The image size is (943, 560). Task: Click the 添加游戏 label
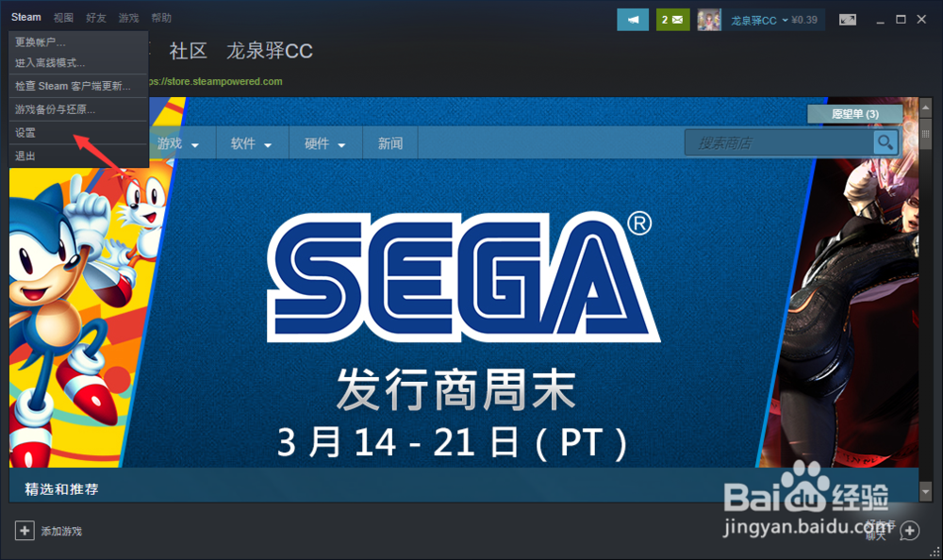point(61,531)
